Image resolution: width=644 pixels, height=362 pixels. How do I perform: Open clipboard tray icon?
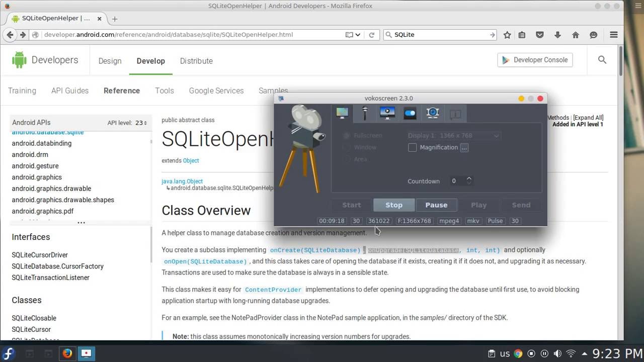pyautogui.click(x=492, y=353)
